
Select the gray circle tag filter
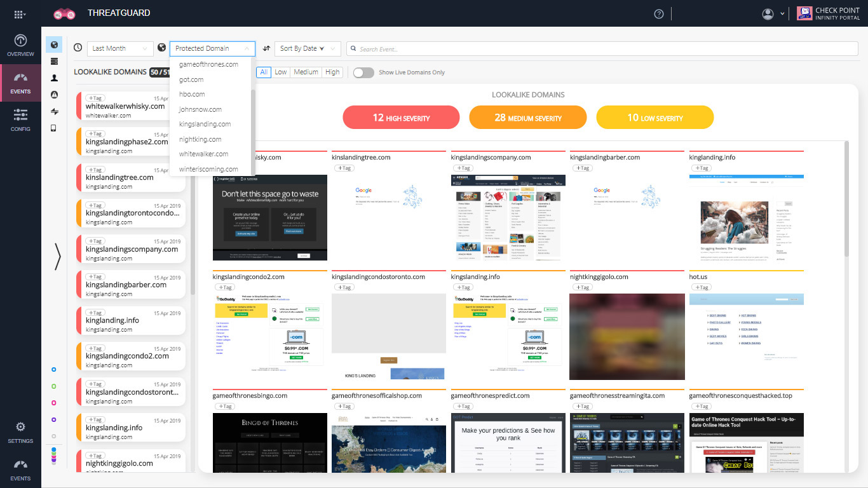54,436
